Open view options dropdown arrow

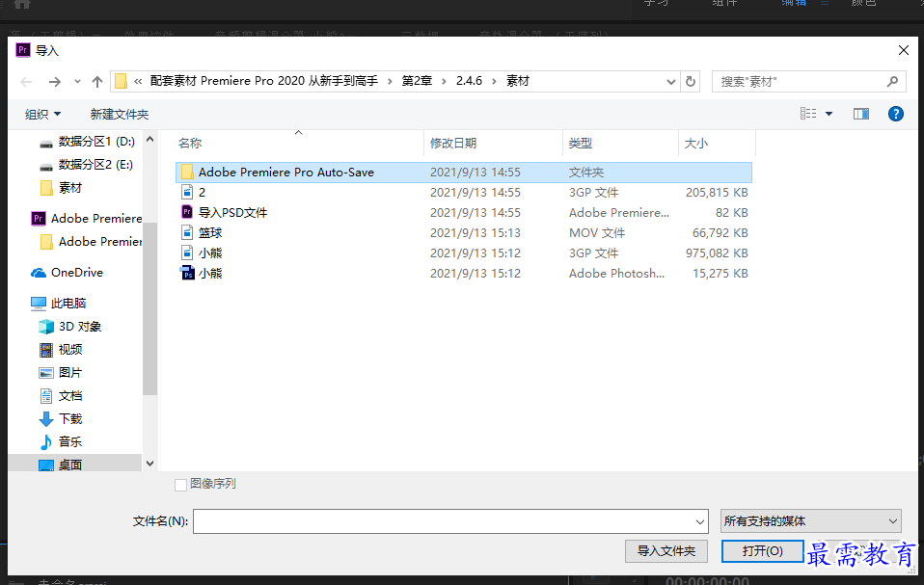[829, 114]
